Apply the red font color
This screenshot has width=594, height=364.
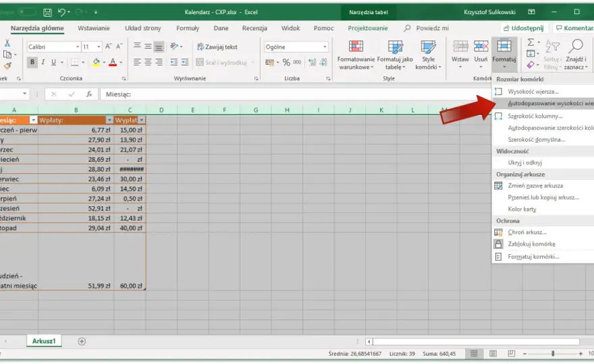pyautogui.click(x=113, y=62)
